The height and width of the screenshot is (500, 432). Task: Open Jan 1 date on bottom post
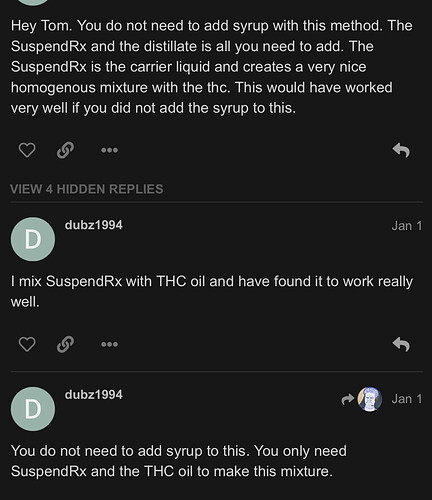click(407, 399)
